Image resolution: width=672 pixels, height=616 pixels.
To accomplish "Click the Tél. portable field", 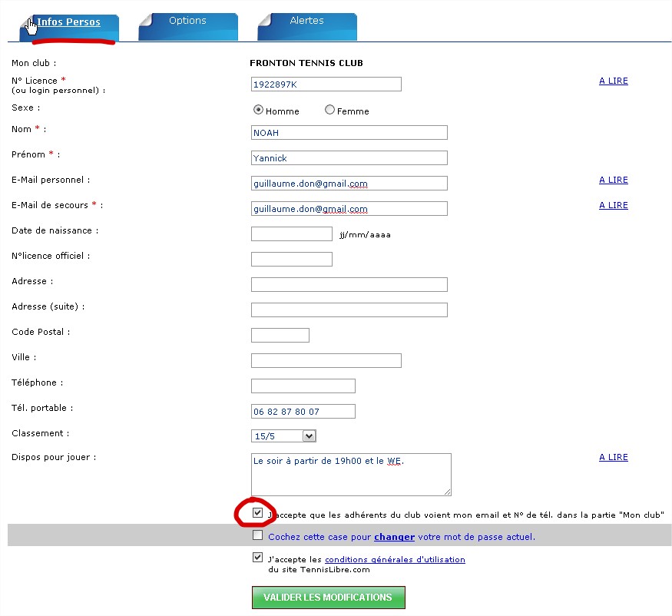I will [x=303, y=411].
